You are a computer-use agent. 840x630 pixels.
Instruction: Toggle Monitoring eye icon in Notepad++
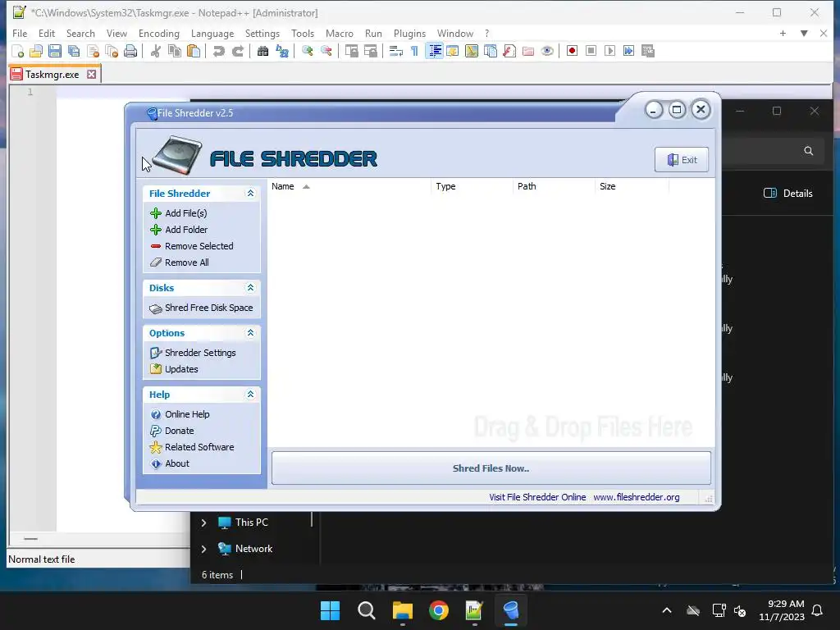click(x=547, y=51)
